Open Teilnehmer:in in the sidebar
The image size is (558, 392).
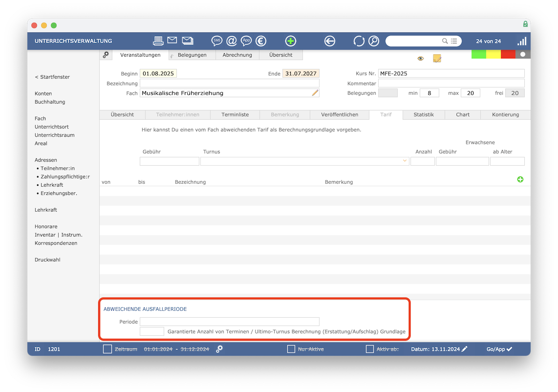click(57, 169)
